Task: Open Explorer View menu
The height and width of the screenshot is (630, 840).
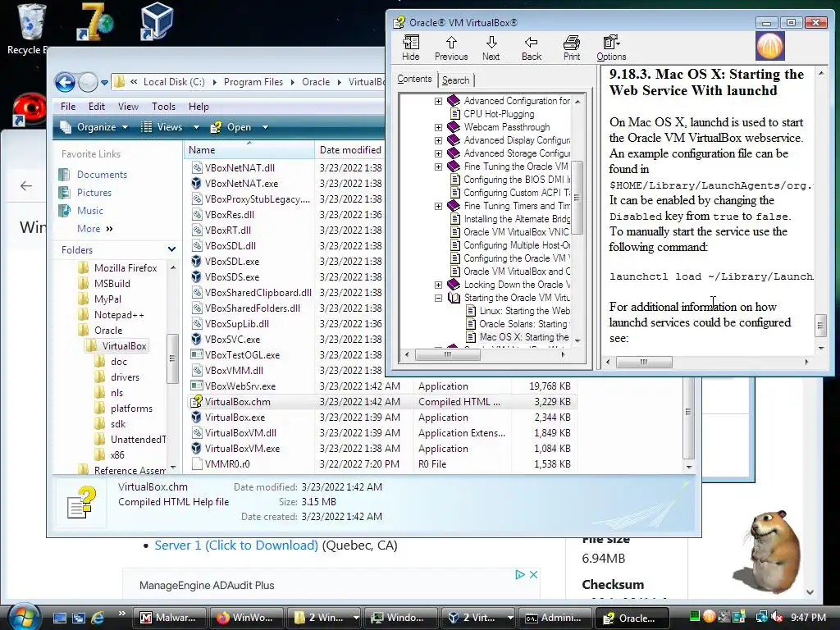Action: coord(128,107)
